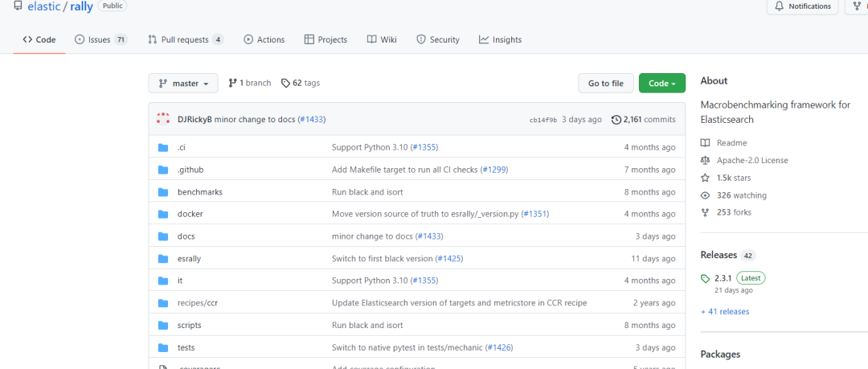
Task: Click the folder icon for scripts
Action: (162, 326)
